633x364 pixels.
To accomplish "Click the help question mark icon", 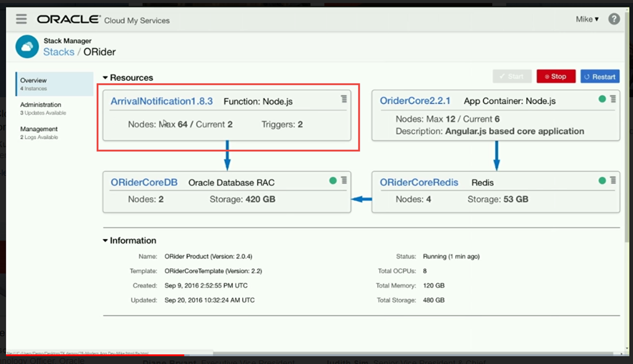I will click(x=614, y=19).
